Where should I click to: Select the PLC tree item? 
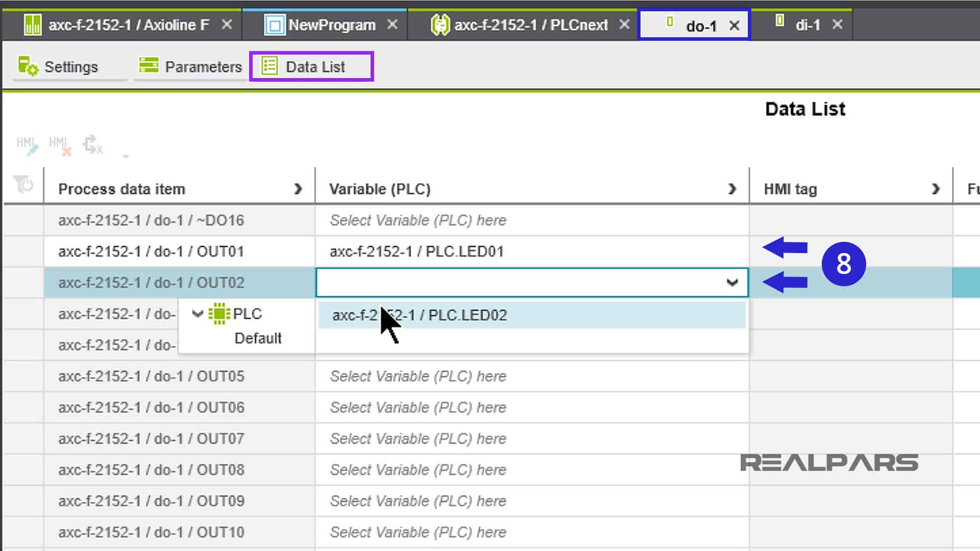[247, 314]
